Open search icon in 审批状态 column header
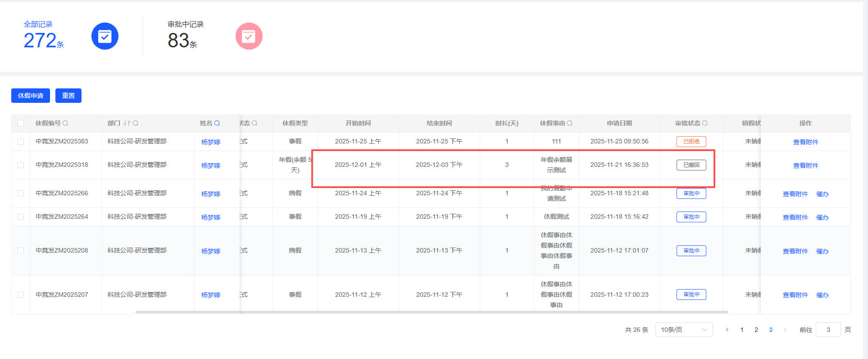 tap(705, 123)
